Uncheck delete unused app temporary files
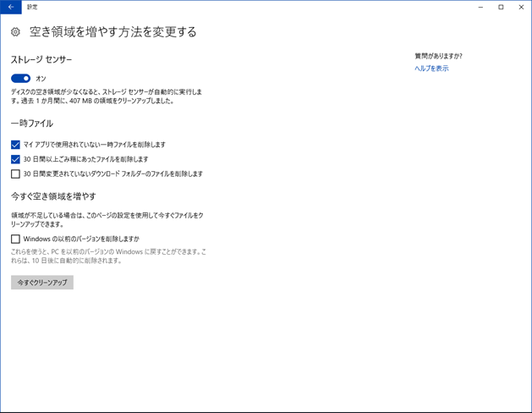Image resolution: width=532 pixels, height=413 pixels. click(x=15, y=145)
